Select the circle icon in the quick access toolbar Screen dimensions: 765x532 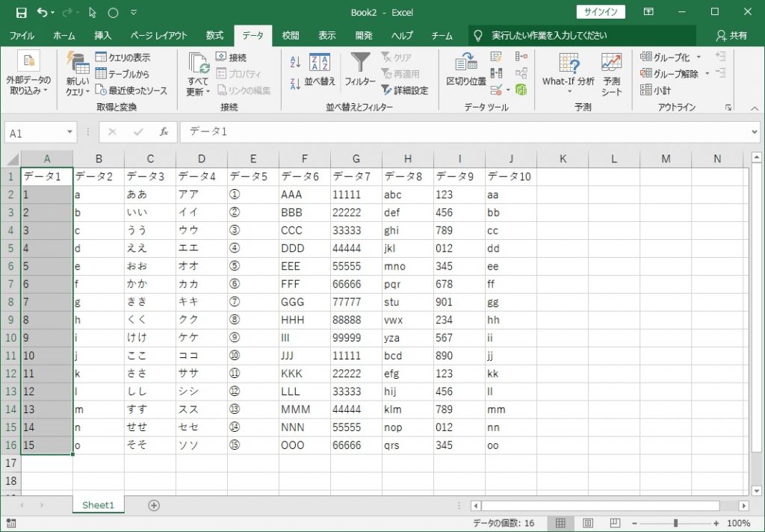(114, 13)
